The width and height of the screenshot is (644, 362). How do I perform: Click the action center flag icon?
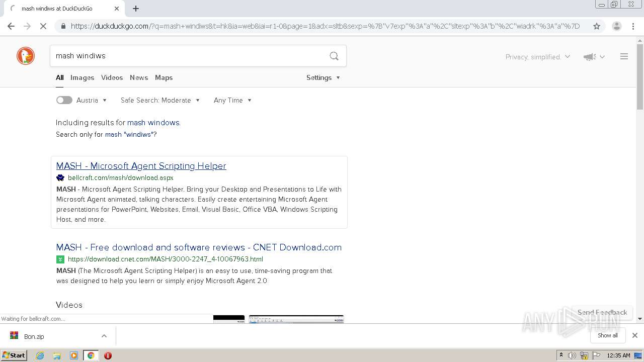coord(596,355)
